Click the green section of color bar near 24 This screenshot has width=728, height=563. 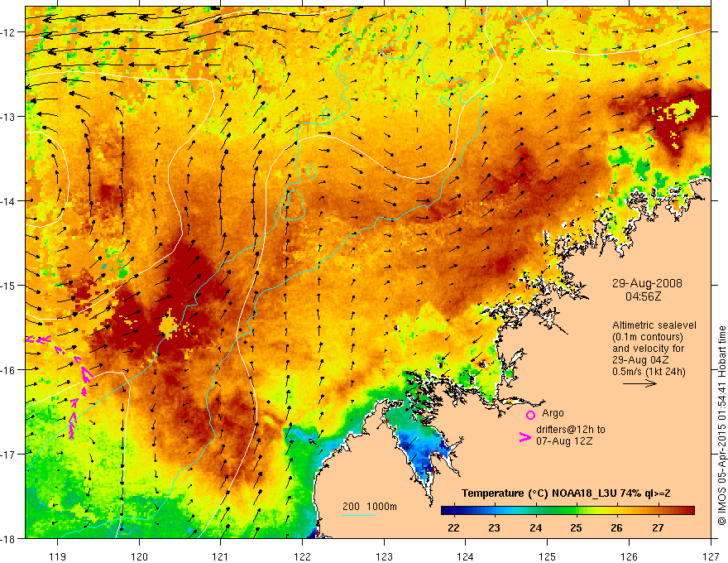pyautogui.click(x=535, y=511)
